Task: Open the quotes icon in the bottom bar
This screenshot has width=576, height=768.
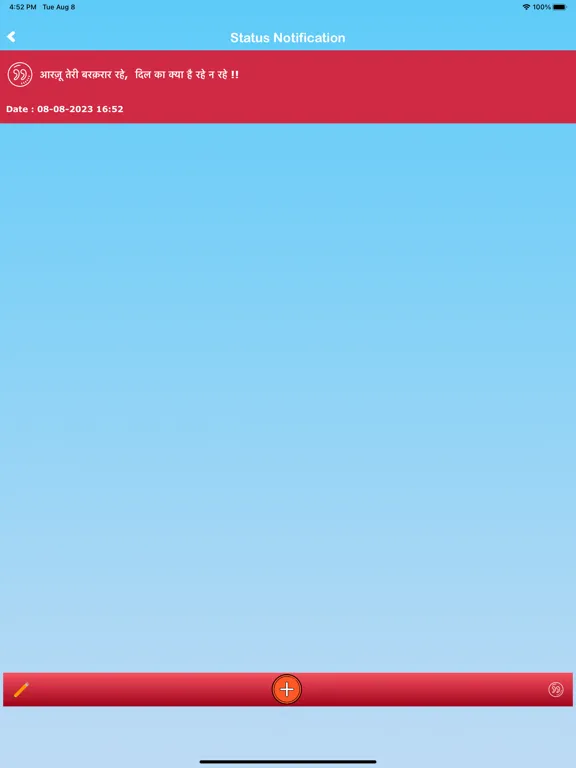Action: point(555,689)
